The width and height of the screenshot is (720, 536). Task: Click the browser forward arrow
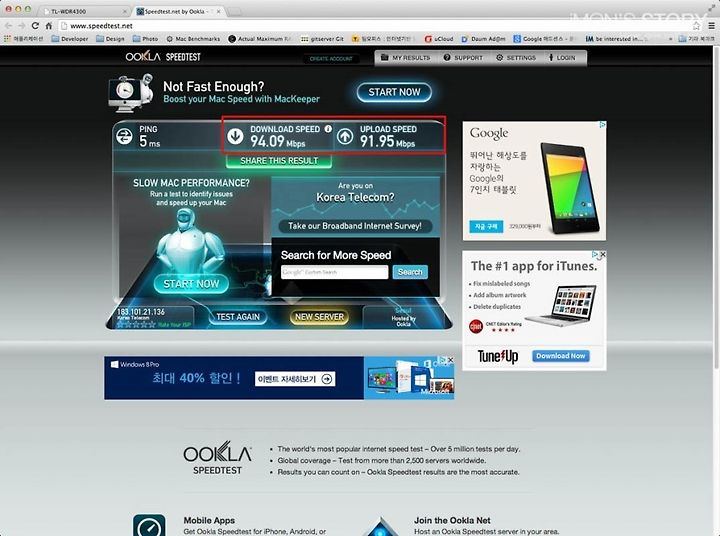(x=22, y=26)
